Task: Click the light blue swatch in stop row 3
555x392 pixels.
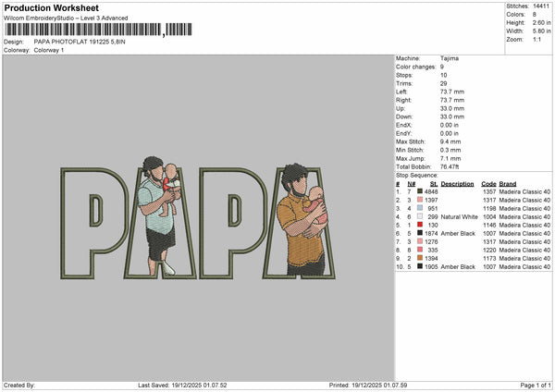Action: pos(420,208)
